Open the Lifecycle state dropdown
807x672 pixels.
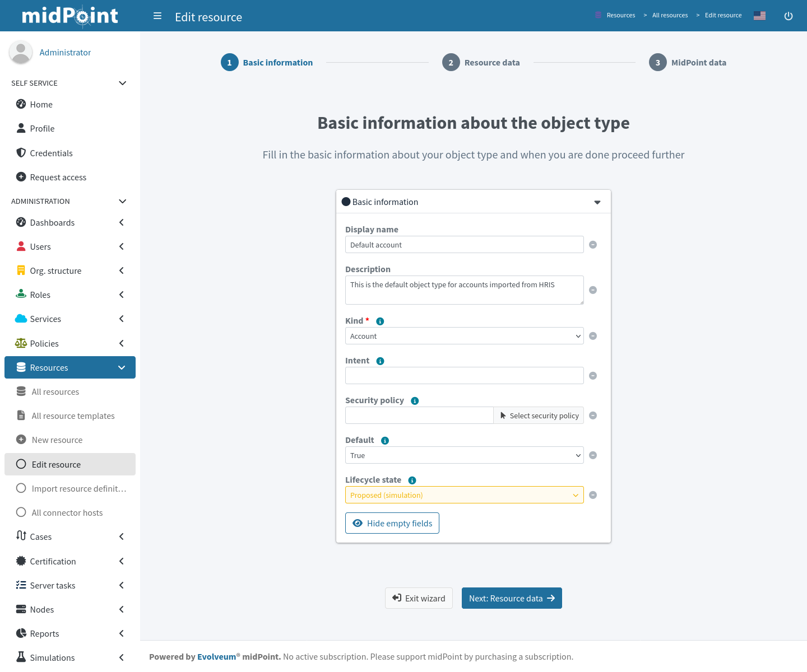tap(464, 495)
